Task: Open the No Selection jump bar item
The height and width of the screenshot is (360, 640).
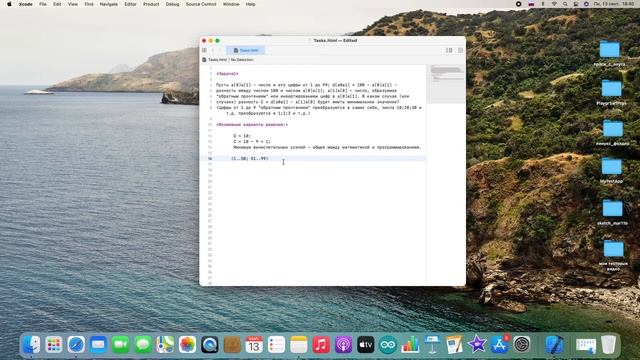Action: tap(242, 60)
